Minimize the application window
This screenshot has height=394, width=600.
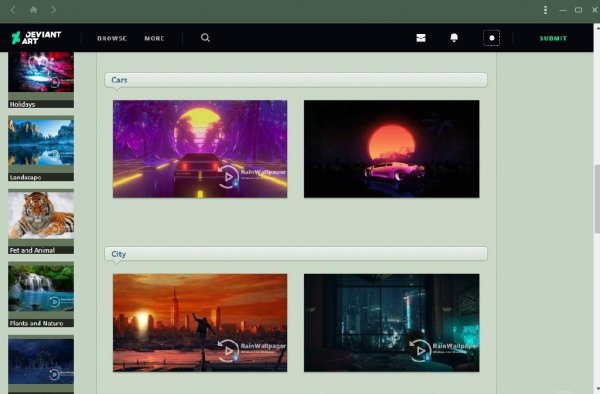(562, 10)
